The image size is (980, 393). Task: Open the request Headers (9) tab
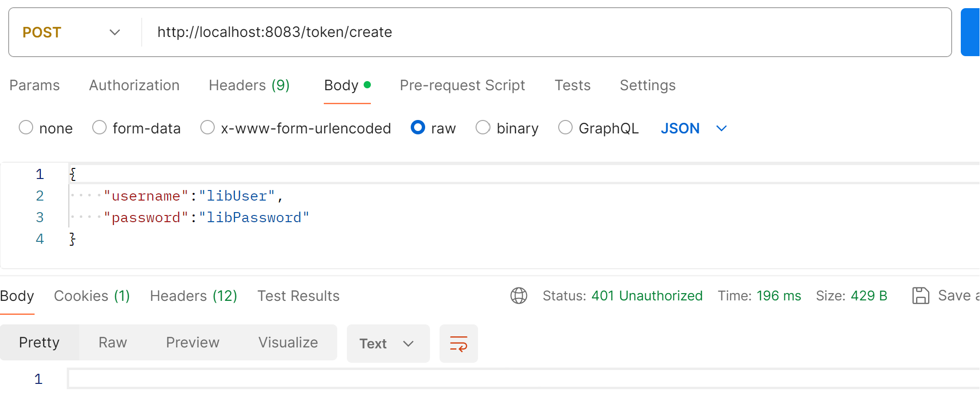tap(249, 85)
